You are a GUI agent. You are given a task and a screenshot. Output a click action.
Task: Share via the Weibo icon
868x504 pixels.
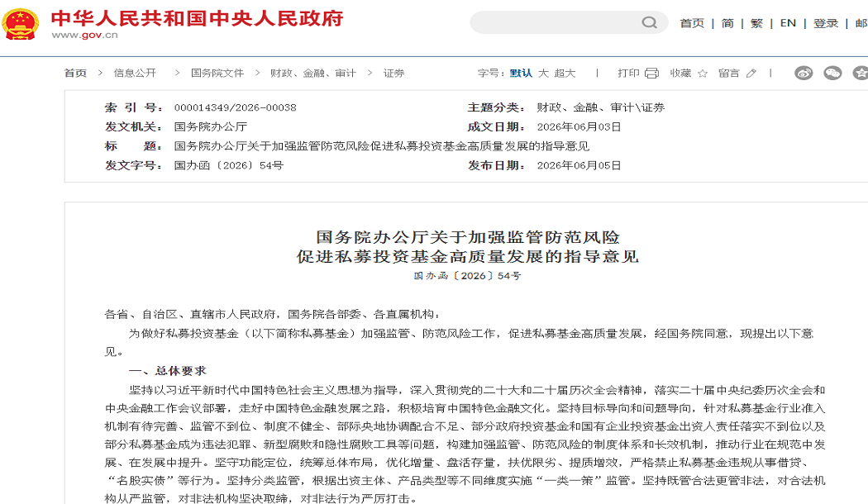pyautogui.click(x=804, y=73)
